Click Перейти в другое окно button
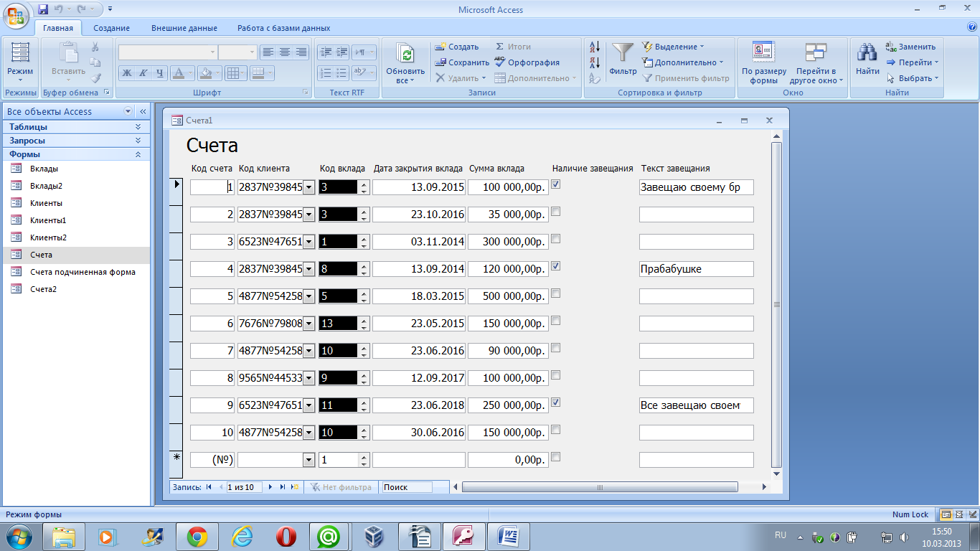The height and width of the screenshot is (551, 980). [x=816, y=63]
